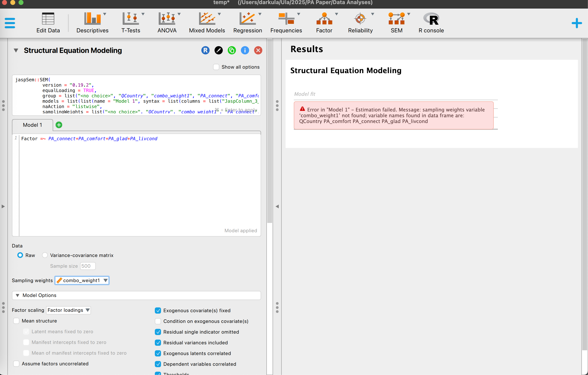Open the Sampling weights combo_weight1 dropdown
588x375 pixels.
click(82, 280)
